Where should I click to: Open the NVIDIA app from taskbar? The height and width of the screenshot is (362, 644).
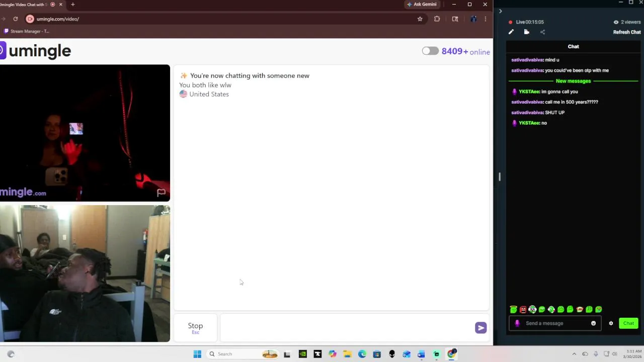click(302, 354)
